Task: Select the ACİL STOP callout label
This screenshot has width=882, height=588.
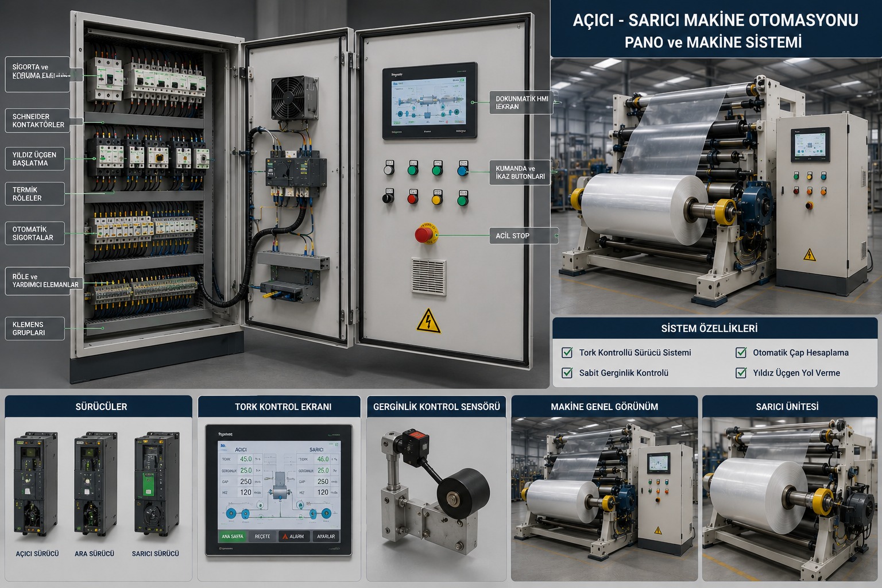Action: [x=523, y=235]
